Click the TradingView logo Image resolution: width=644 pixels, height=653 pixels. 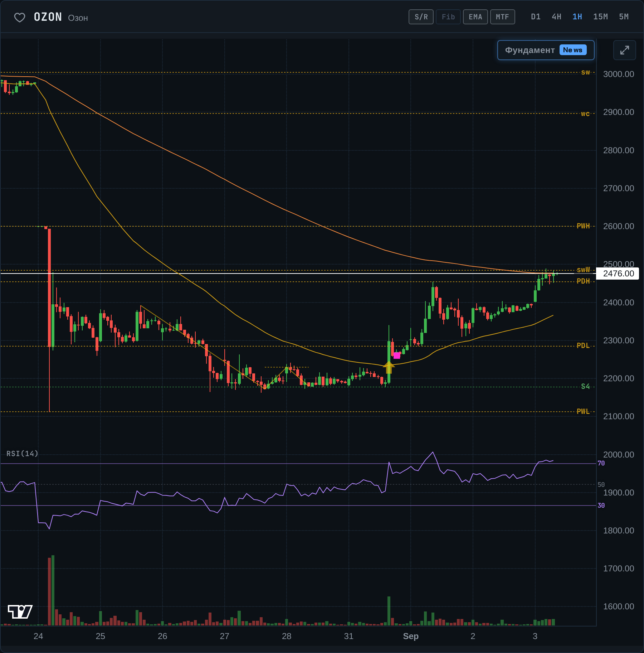point(20,611)
